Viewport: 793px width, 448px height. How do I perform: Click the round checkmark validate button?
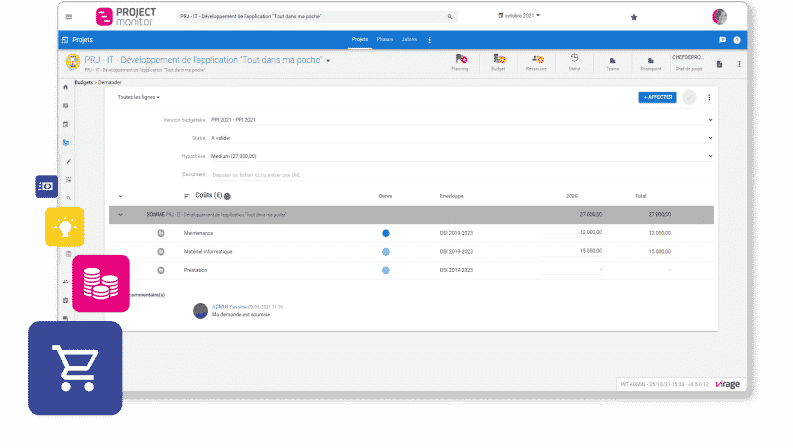(689, 97)
